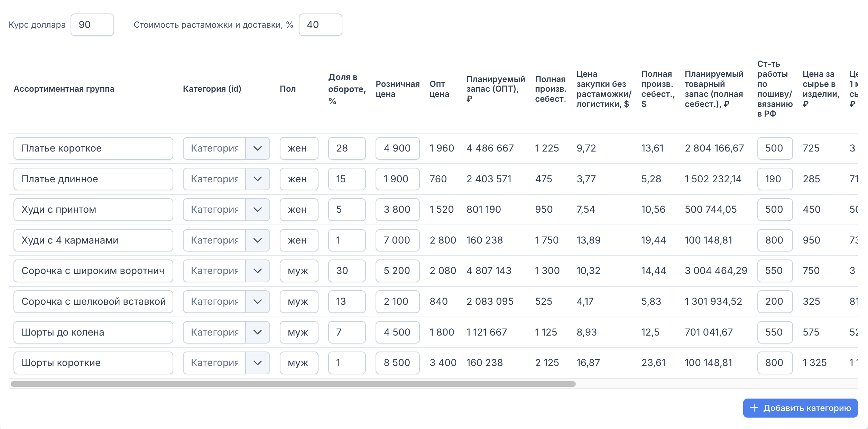Click retail price field 7 000
868x429 pixels.
pyautogui.click(x=397, y=240)
